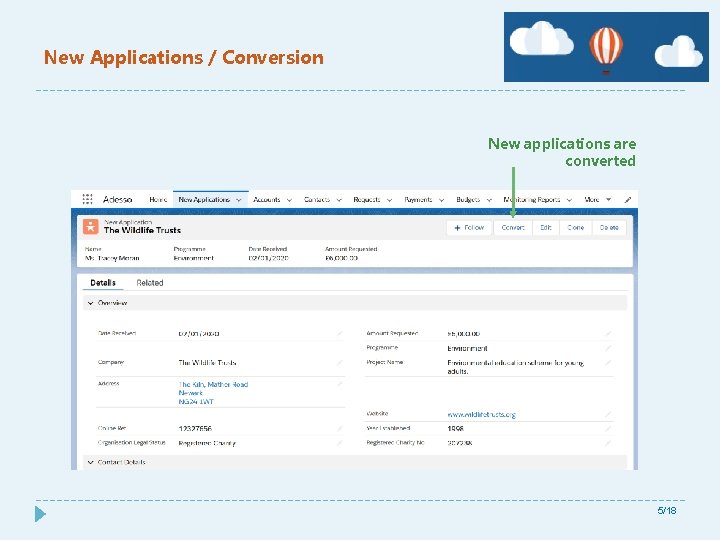Click the New Application star record icon
Screen dimensions: 720x540
(x=91, y=227)
